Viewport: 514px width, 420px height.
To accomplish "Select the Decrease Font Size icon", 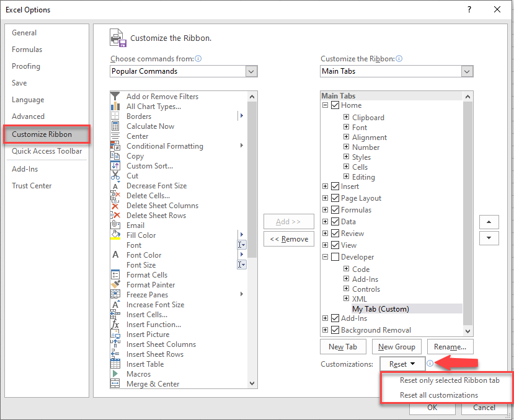I will [115, 186].
